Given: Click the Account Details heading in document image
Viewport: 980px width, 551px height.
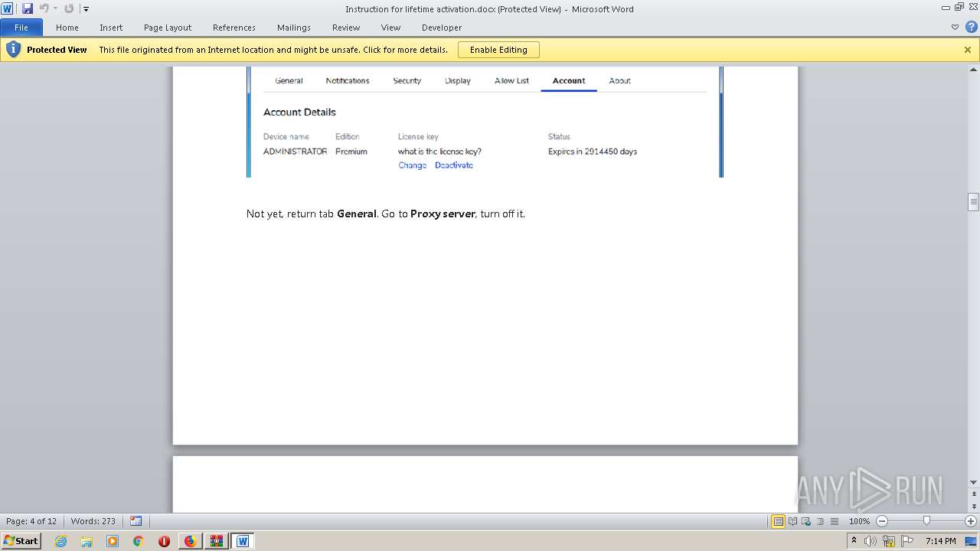Looking at the screenshot, I should (x=299, y=112).
